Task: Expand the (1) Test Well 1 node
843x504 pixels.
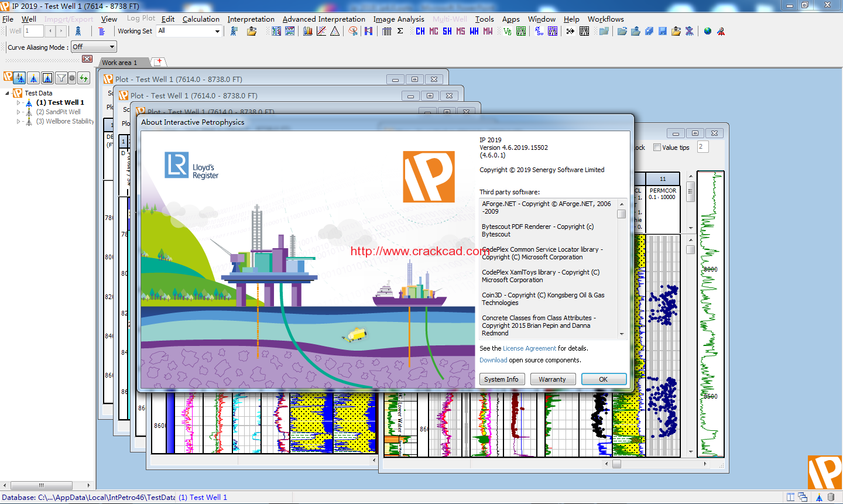Action: point(18,102)
